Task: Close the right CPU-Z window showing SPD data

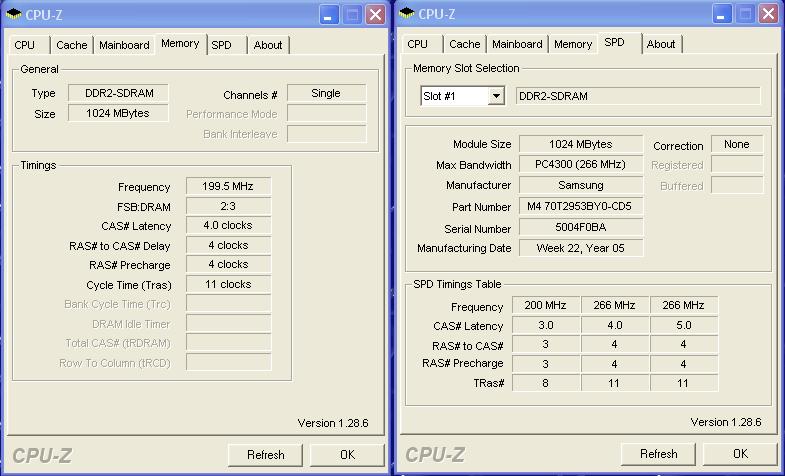Action: coord(768,14)
